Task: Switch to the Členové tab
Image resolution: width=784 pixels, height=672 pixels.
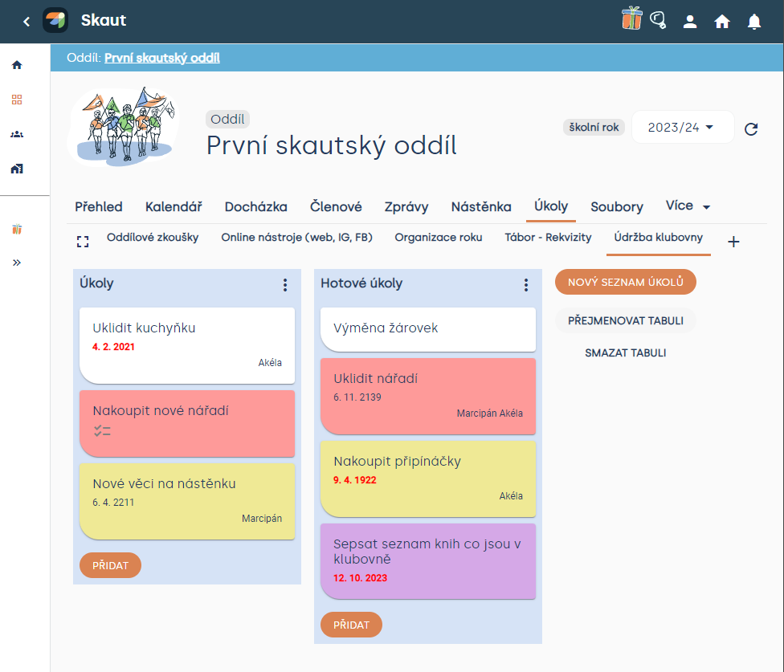Action: tap(336, 207)
